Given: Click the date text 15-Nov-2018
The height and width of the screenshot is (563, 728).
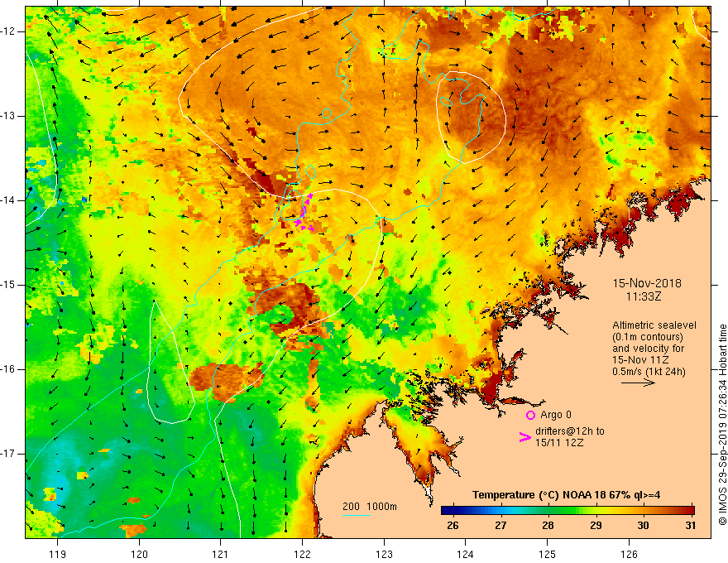Looking at the screenshot, I should (x=647, y=283).
